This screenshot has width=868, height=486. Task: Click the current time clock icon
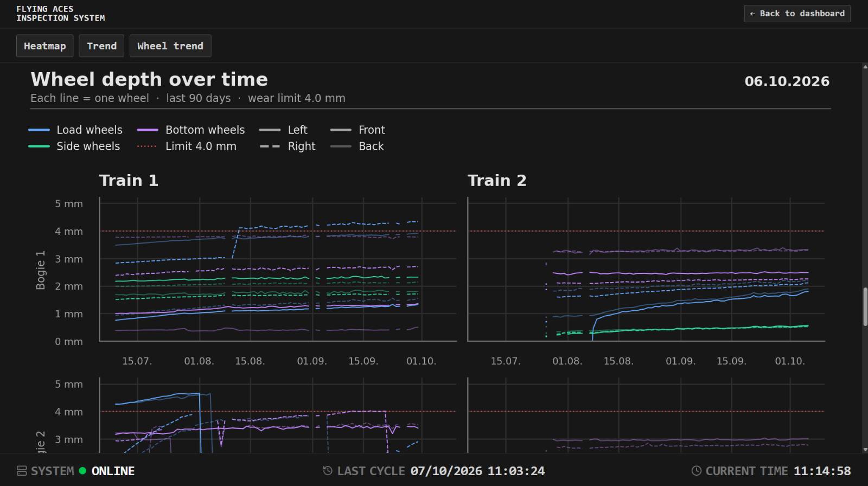pyautogui.click(x=696, y=471)
